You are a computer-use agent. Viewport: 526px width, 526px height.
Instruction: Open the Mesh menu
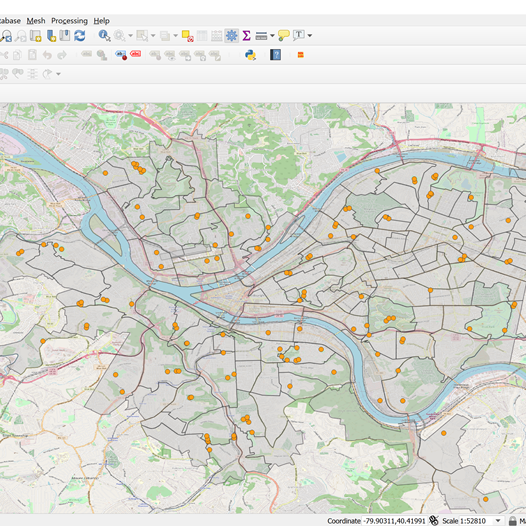coord(36,21)
